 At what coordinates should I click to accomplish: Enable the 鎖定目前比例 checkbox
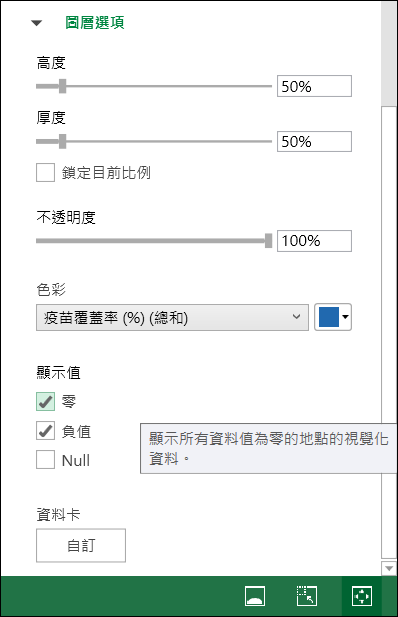click(45, 173)
